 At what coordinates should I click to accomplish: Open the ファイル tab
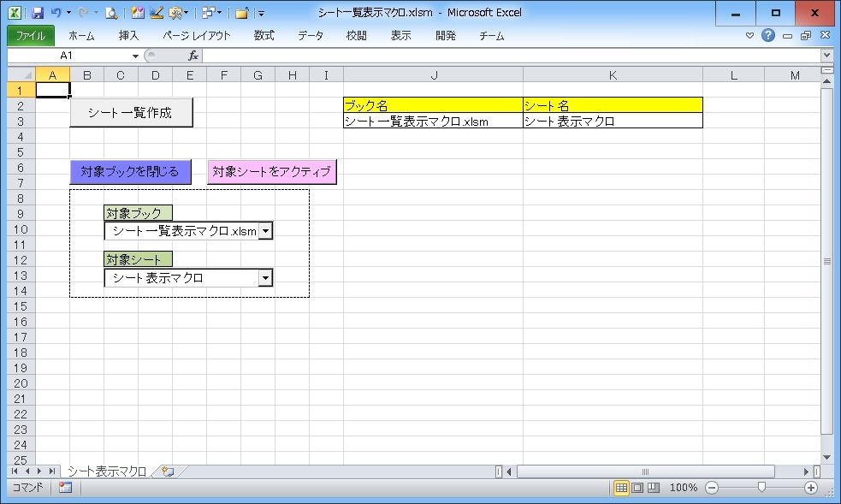31,35
